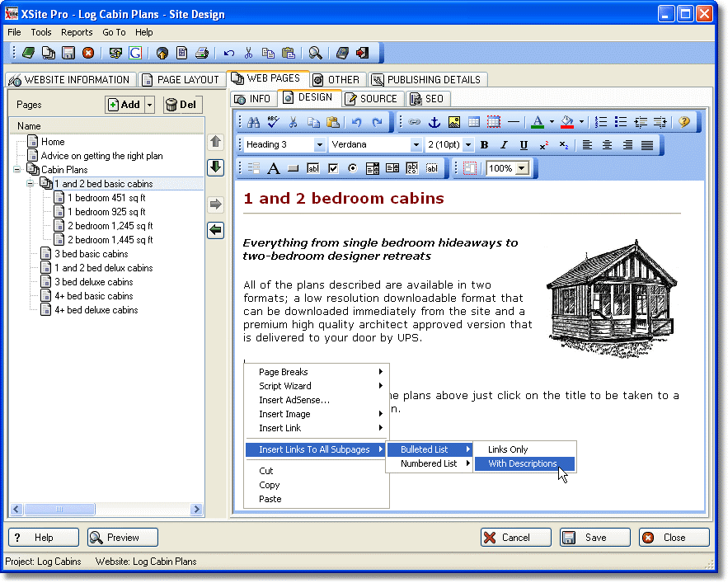Click the printer icon in main toolbar

point(202,53)
